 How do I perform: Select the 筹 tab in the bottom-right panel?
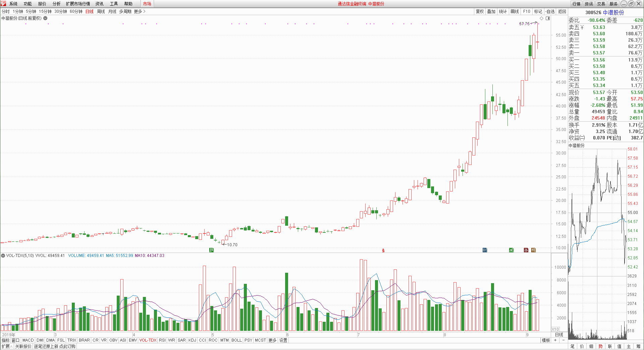click(638, 346)
